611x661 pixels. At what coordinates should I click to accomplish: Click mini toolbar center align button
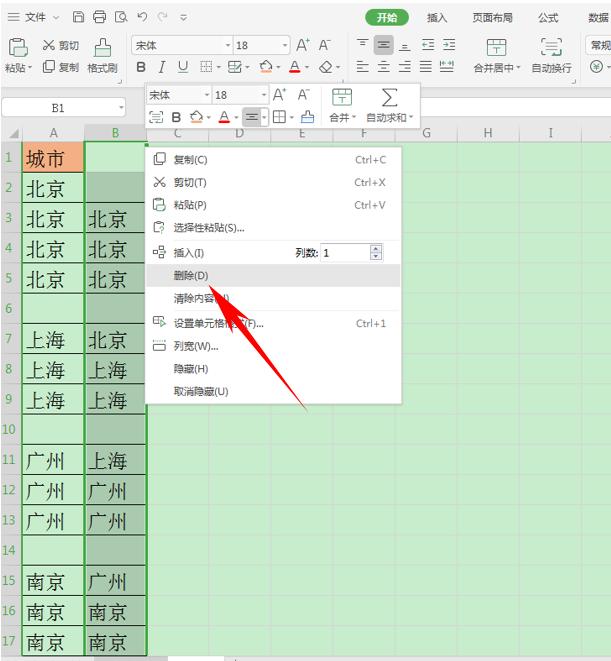click(252, 117)
